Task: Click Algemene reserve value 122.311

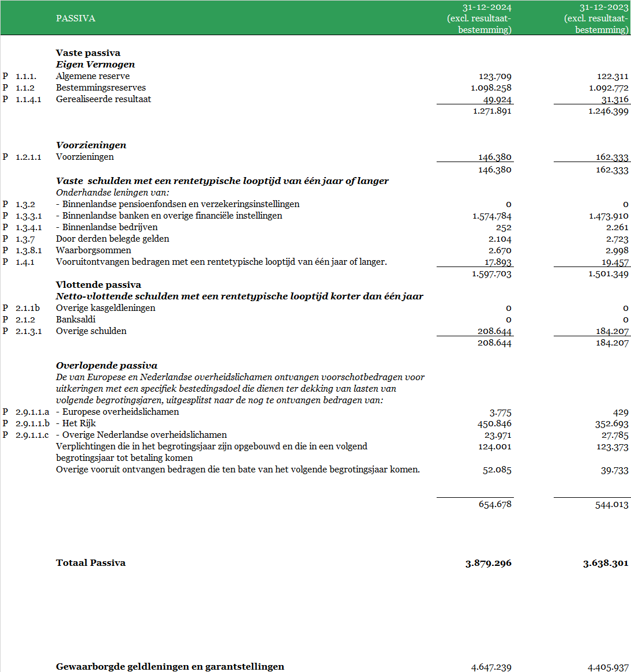Action: click(613, 76)
